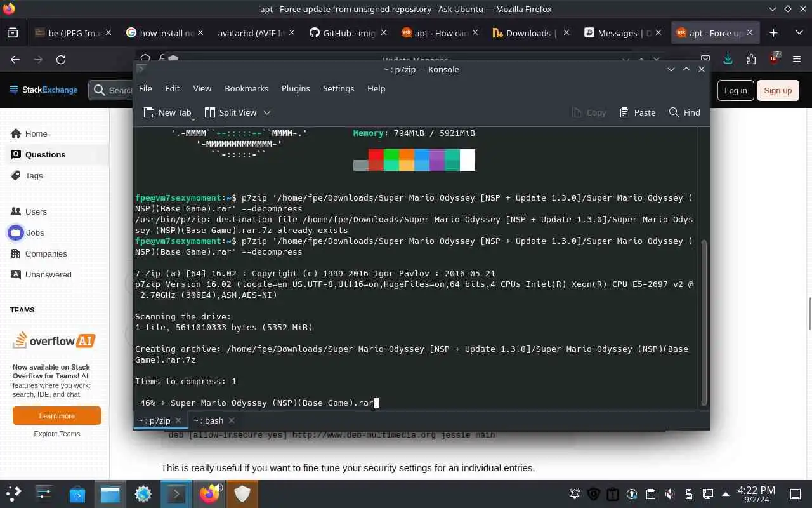Click the greyed Copy button in Konsole
The image size is (812, 508).
pos(589,112)
